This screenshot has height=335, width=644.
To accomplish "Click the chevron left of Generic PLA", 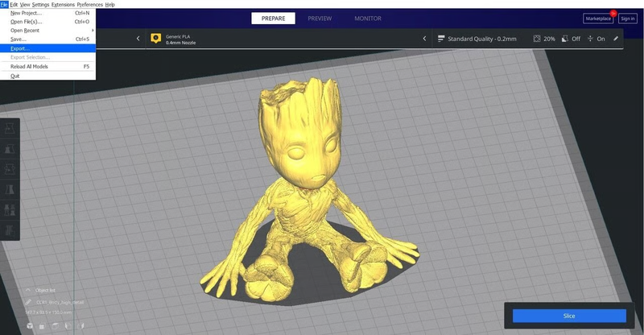I will pos(138,38).
